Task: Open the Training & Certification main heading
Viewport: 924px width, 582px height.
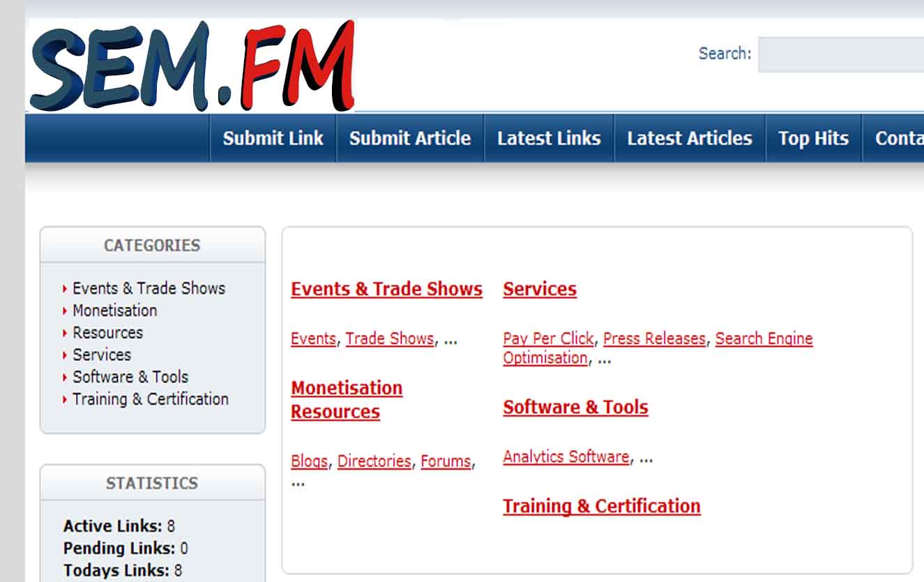Action: 601,507
